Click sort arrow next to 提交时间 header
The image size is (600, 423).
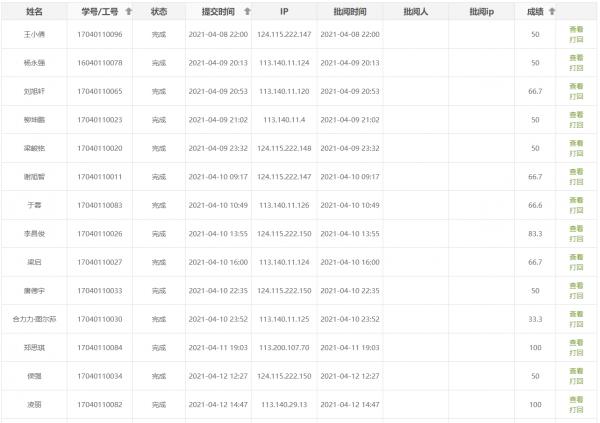click(x=247, y=11)
